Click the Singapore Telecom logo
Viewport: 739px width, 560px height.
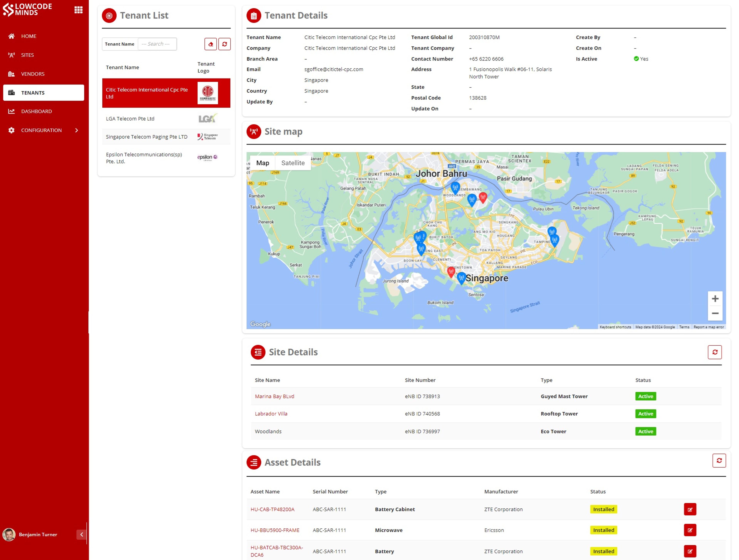click(207, 137)
